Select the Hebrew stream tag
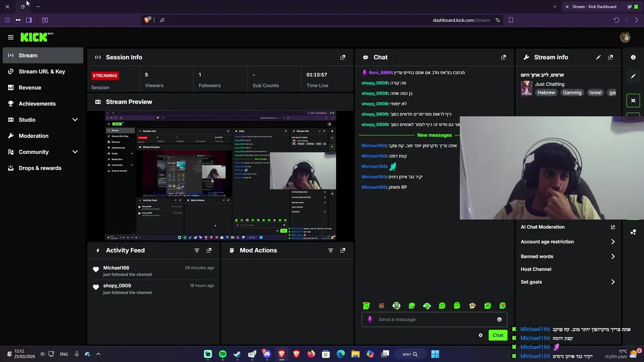This screenshot has height=362, width=644. click(546, 93)
